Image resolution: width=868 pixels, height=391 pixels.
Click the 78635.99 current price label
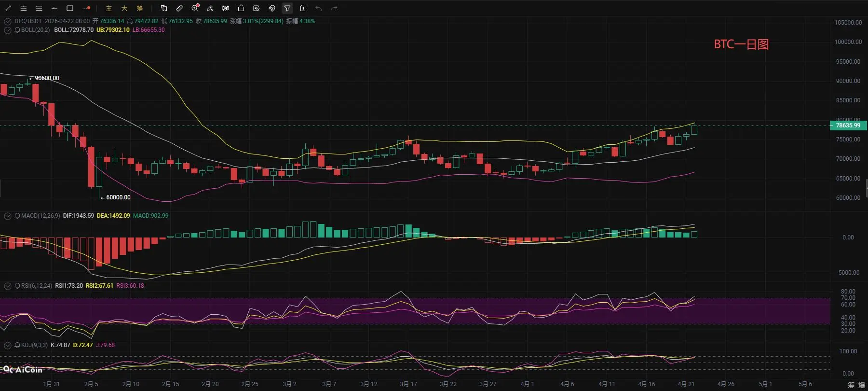pyautogui.click(x=848, y=126)
